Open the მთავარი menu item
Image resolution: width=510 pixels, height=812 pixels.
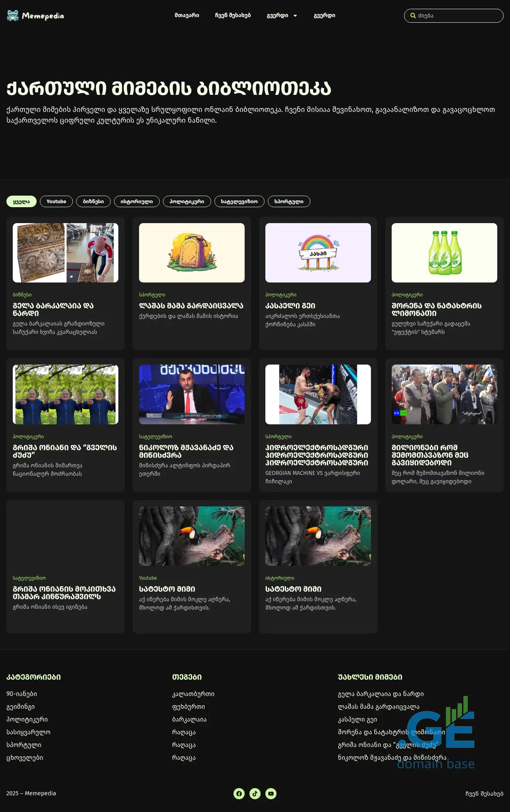(186, 16)
